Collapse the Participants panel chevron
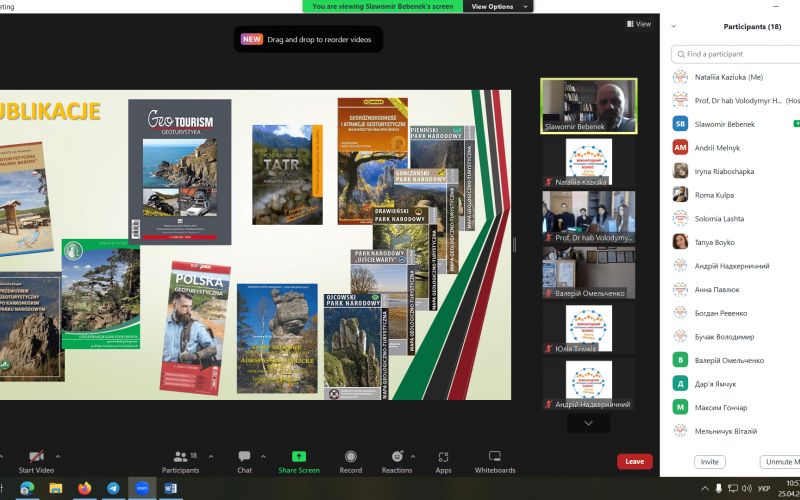 pos(673,27)
